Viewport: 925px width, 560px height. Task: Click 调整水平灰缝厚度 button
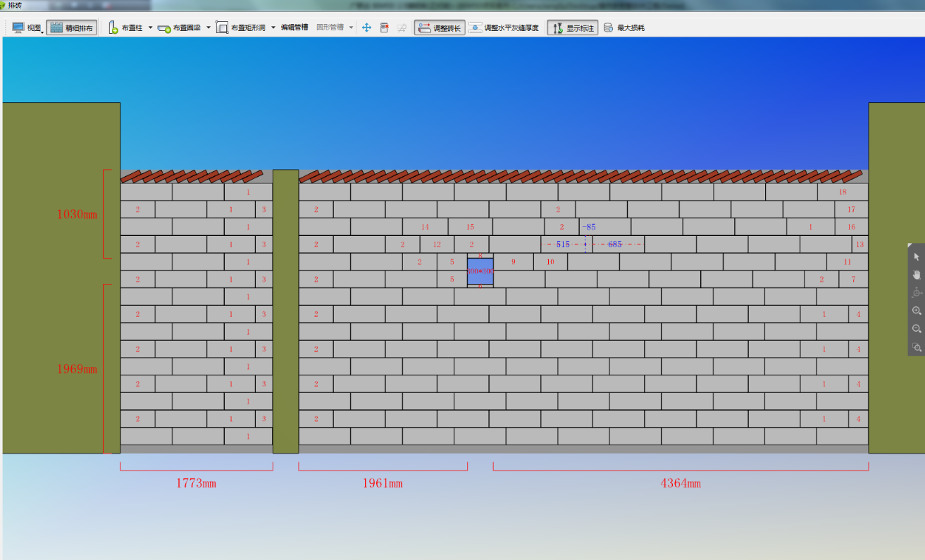504,28
